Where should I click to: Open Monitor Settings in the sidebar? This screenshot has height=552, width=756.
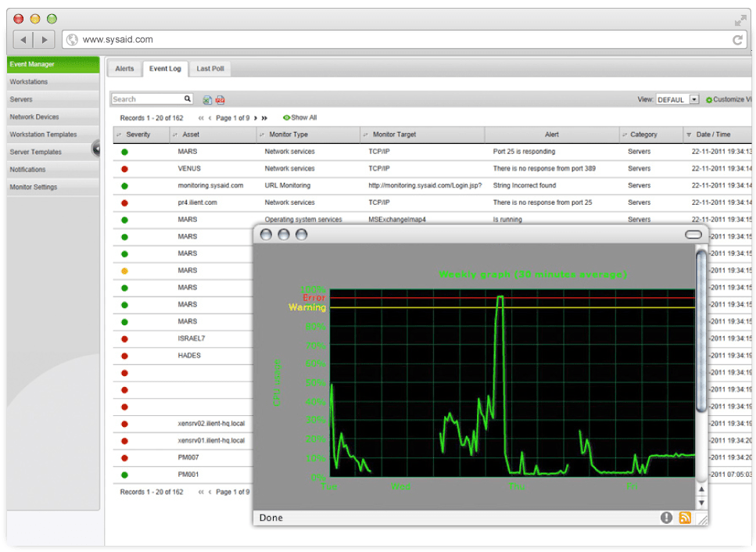click(53, 187)
